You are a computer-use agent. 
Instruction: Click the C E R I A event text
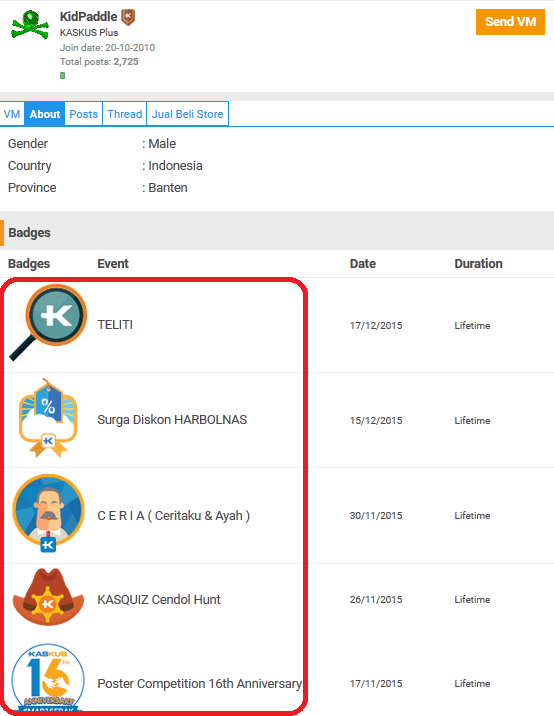pyautogui.click(x=174, y=516)
